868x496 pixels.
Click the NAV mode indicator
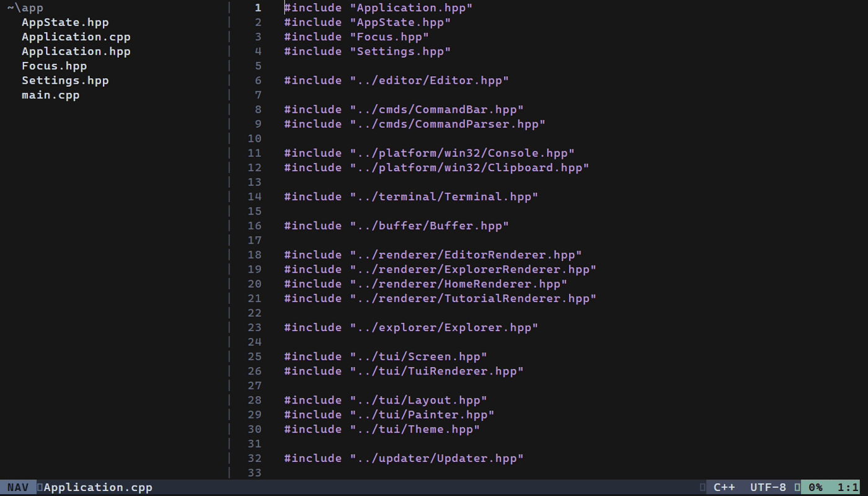tap(18, 487)
